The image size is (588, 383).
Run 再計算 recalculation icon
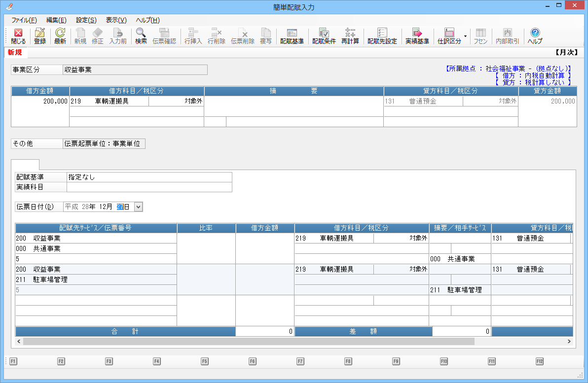(350, 36)
